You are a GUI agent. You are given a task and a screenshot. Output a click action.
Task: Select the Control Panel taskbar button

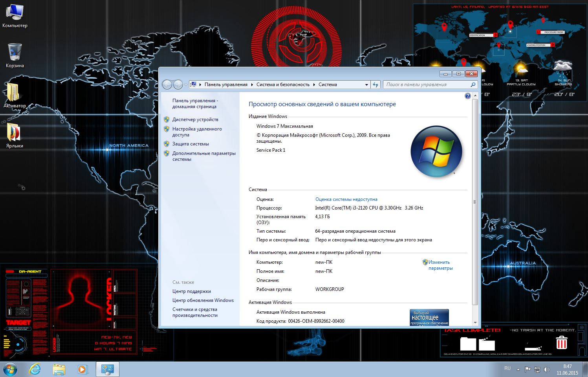[x=107, y=370]
